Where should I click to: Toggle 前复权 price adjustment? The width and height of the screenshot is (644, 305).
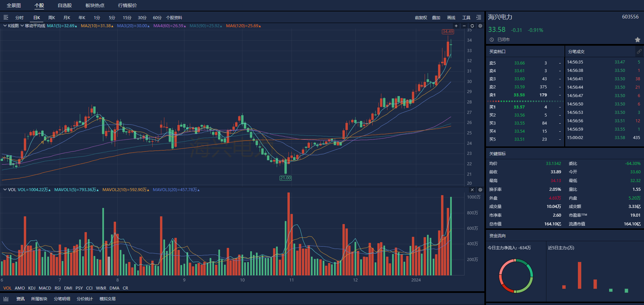421,18
